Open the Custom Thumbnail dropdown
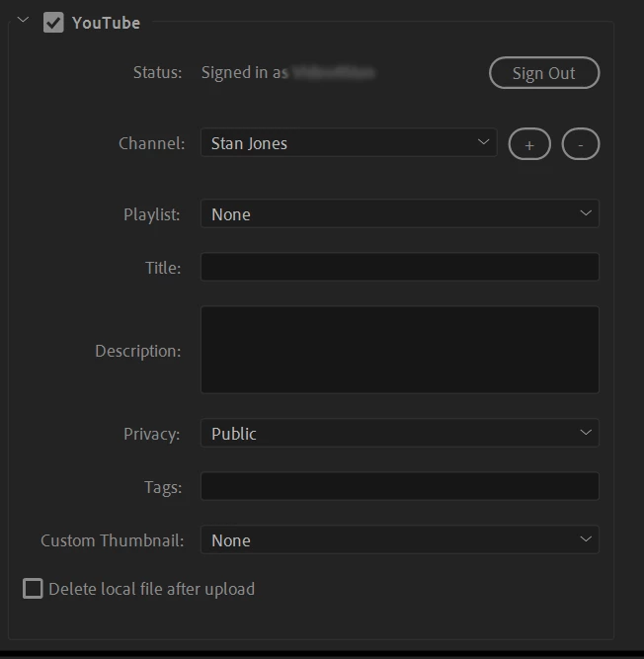 pos(400,539)
